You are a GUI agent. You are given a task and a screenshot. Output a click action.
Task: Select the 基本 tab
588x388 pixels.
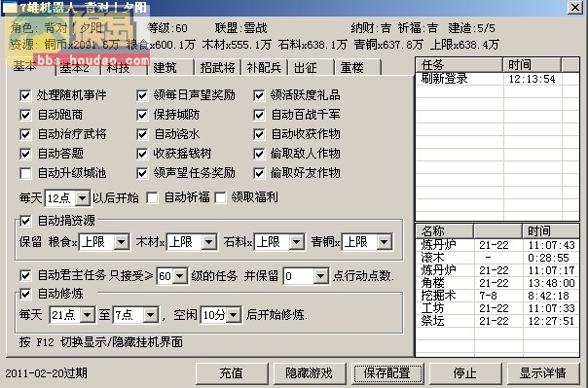point(30,66)
